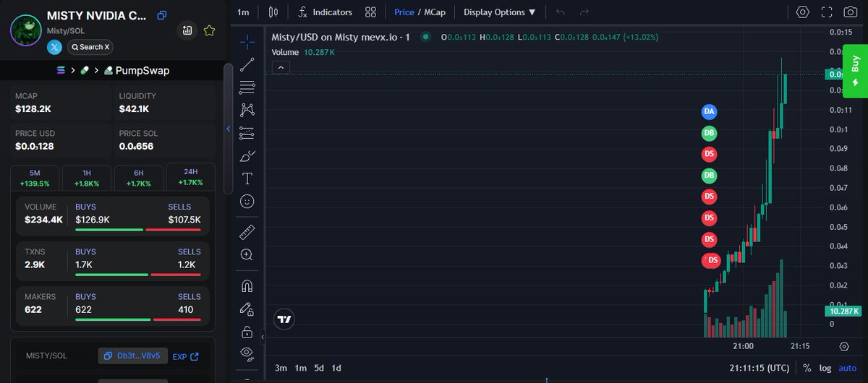This screenshot has height=383, width=868.
Task: Collapse the Volume indicator legend
Action: [281, 67]
